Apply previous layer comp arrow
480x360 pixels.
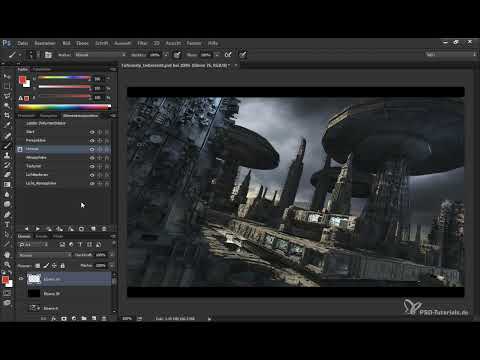click(x=27, y=229)
